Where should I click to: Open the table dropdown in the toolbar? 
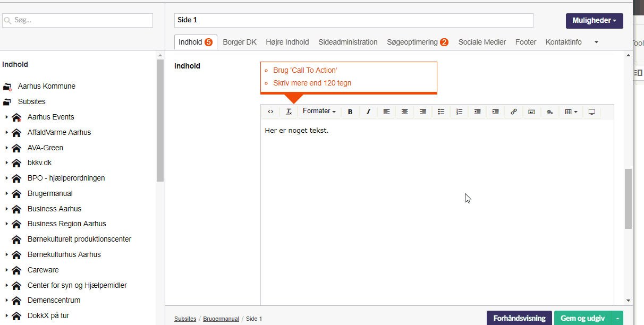pyautogui.click(x=571, y=112)
